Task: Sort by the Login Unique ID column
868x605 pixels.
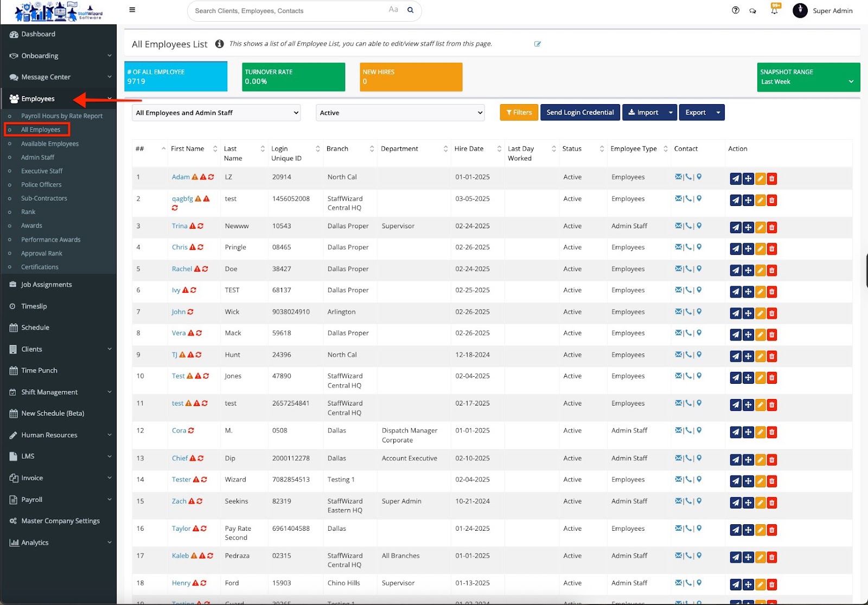Action: pos(295,153)
